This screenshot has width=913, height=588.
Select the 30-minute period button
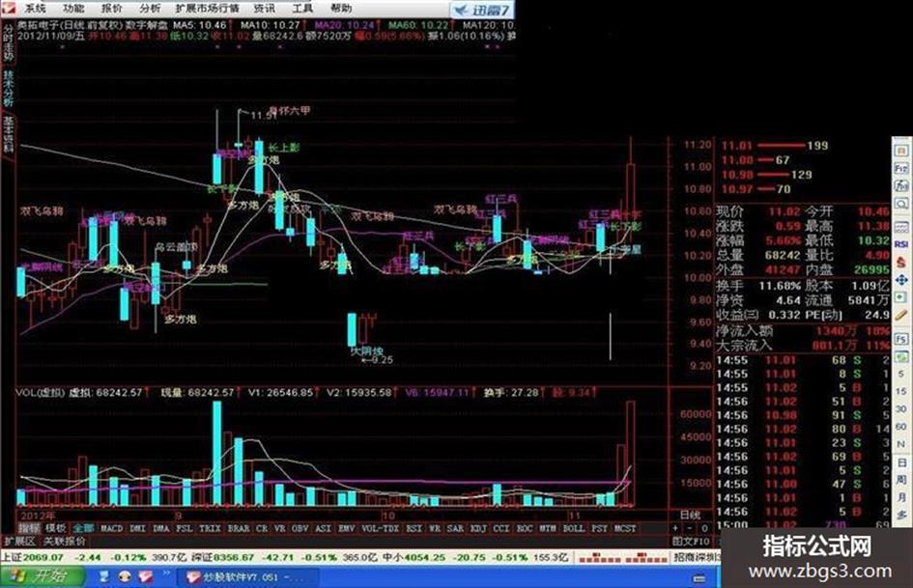click(x=900, y=409)
